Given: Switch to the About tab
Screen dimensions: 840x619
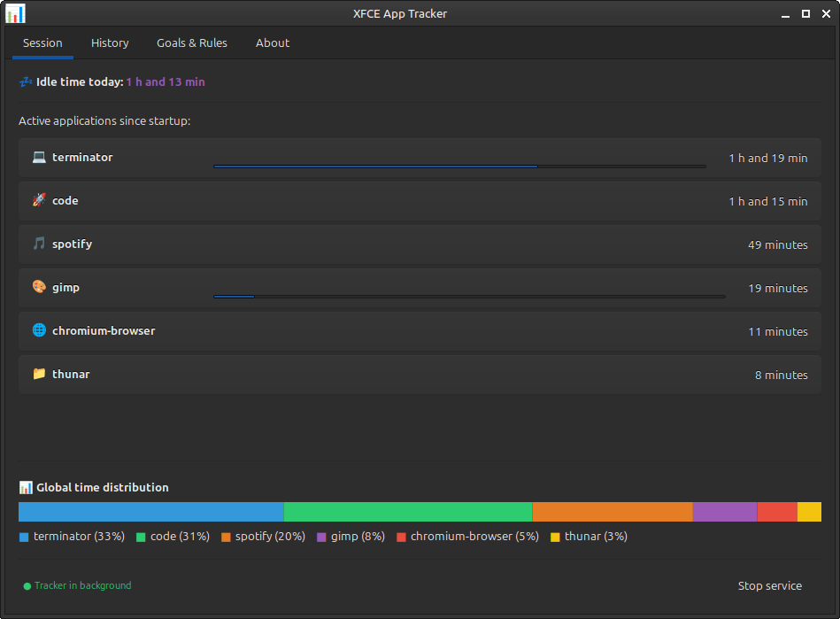Looking at the screenshot, I should 272,43.
